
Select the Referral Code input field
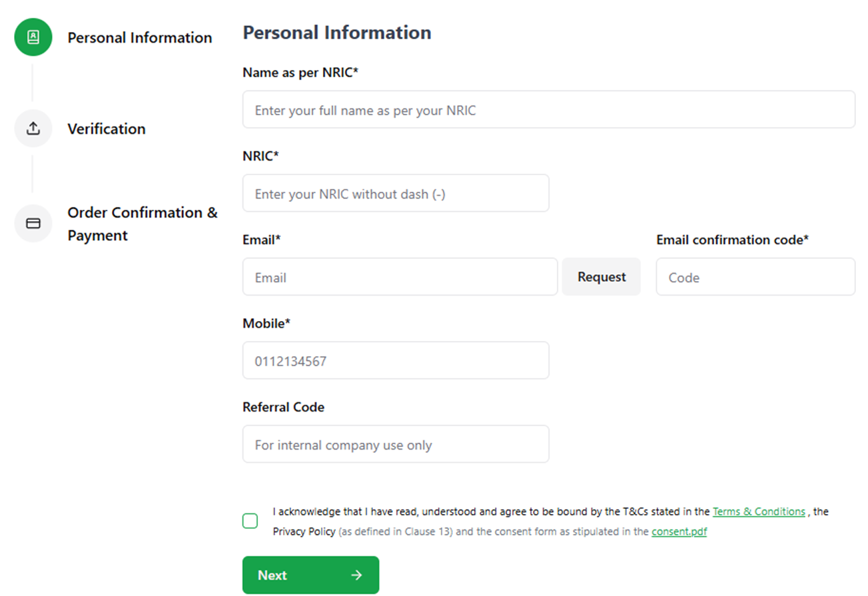396,444
